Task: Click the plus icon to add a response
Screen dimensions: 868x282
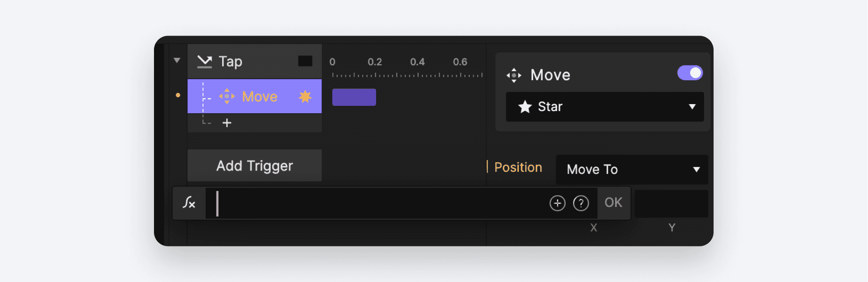Action: tap(226, 123)
